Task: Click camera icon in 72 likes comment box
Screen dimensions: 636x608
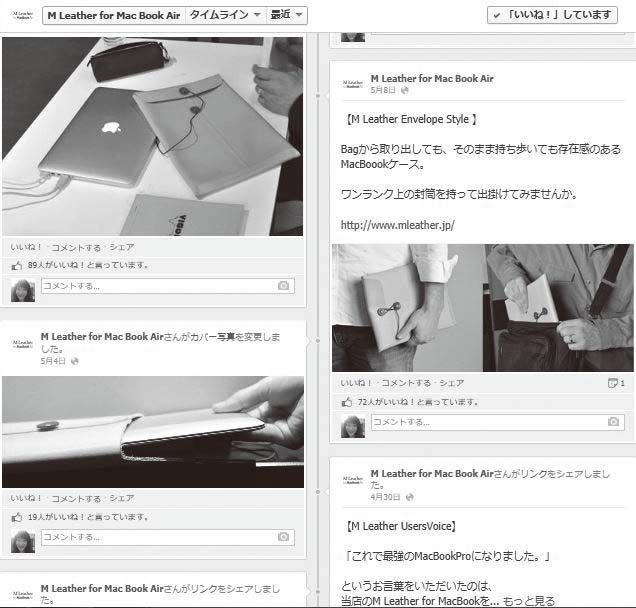Action: [613, 422]
